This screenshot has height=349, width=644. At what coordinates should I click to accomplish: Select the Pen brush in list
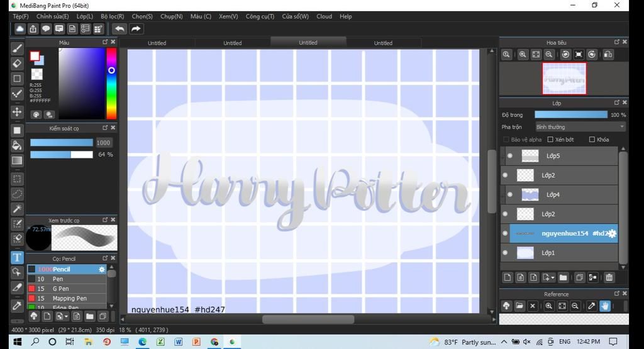67,279
